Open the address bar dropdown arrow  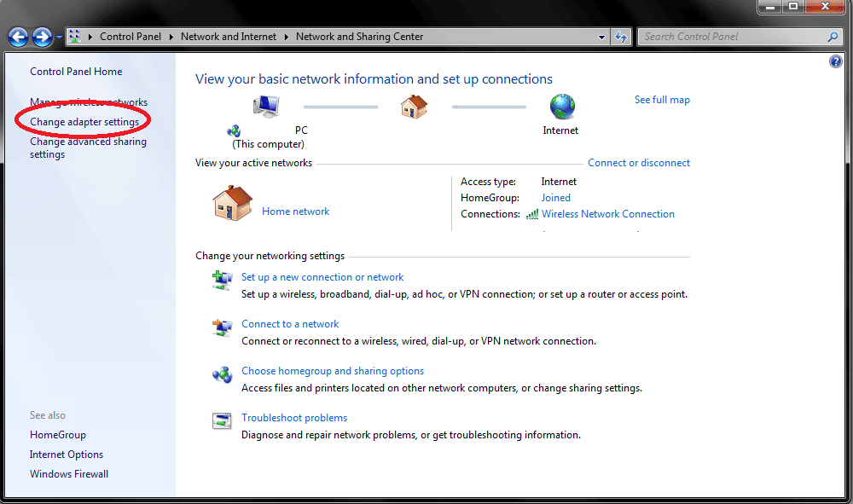602,37
